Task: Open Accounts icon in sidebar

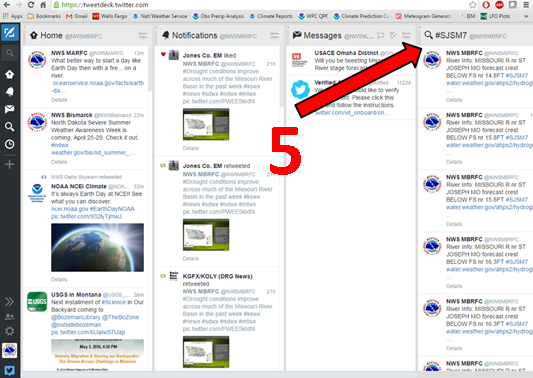Action: [x=10, y=316]
